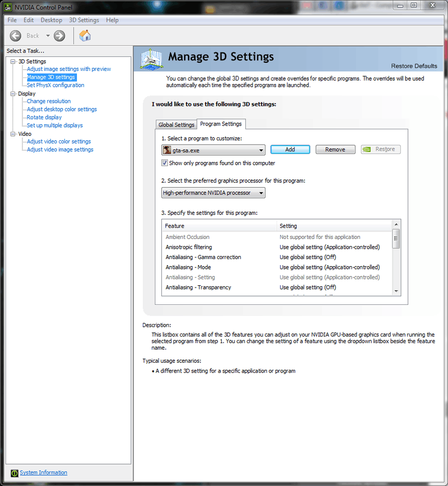Open Adjust desktop color settings

(62, 110)
